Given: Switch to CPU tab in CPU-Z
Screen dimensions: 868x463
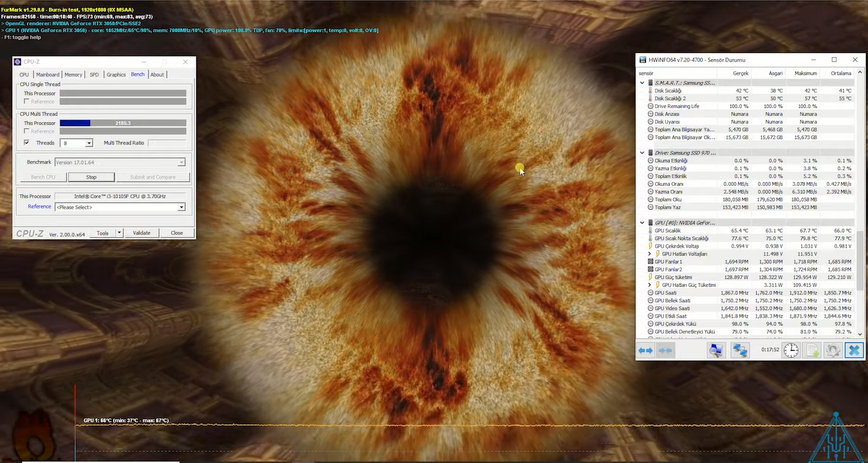Looking at the screenshot, I should pos(24,75).
